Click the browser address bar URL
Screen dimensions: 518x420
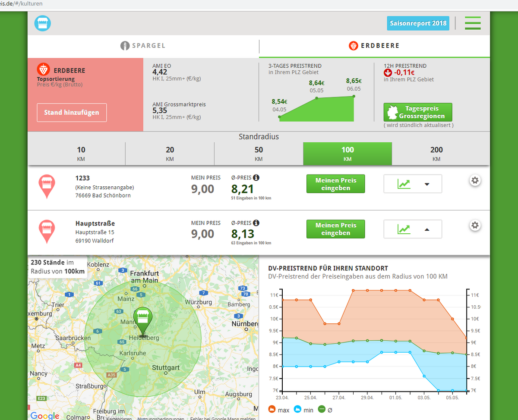21,3
